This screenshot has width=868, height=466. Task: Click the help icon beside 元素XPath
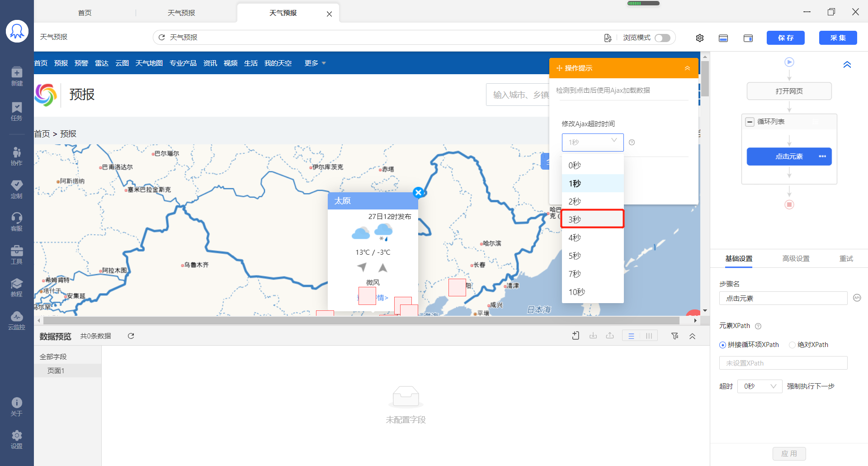tap(758, 326)
